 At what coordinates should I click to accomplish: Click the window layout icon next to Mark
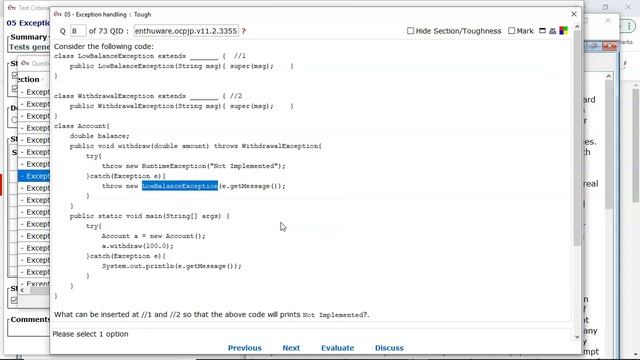coord(542,31)
